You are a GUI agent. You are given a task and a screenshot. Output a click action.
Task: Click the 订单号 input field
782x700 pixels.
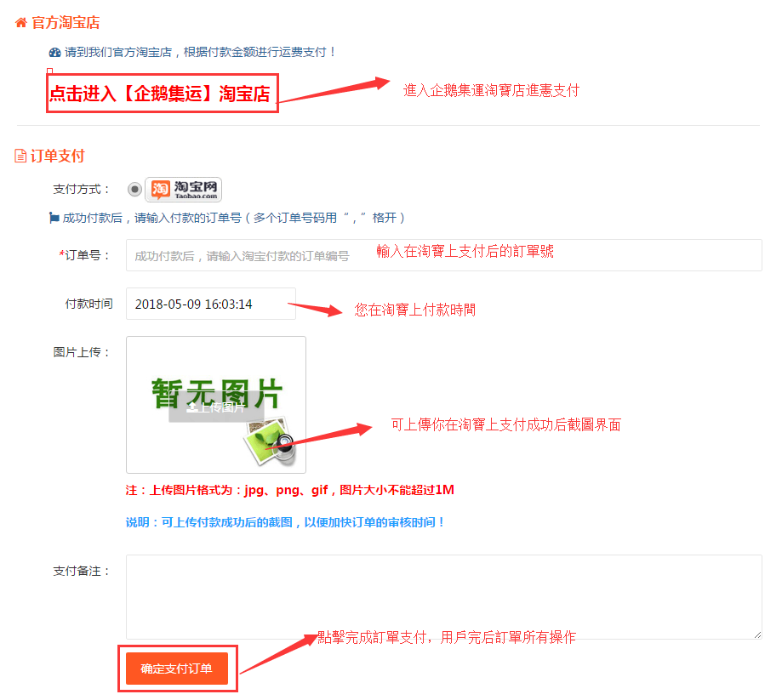tap(444, 255)
